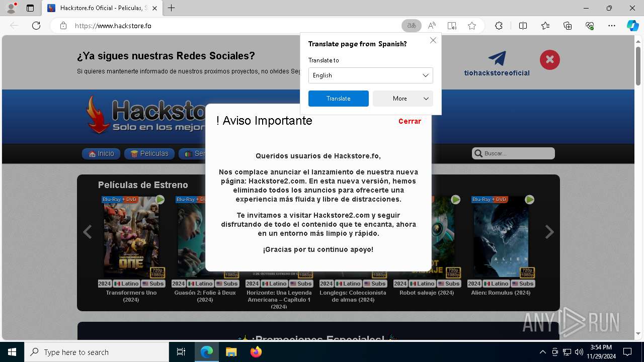644x362 pixels.
Task: Click the search magnifier icon
Action: pos(477,153)
